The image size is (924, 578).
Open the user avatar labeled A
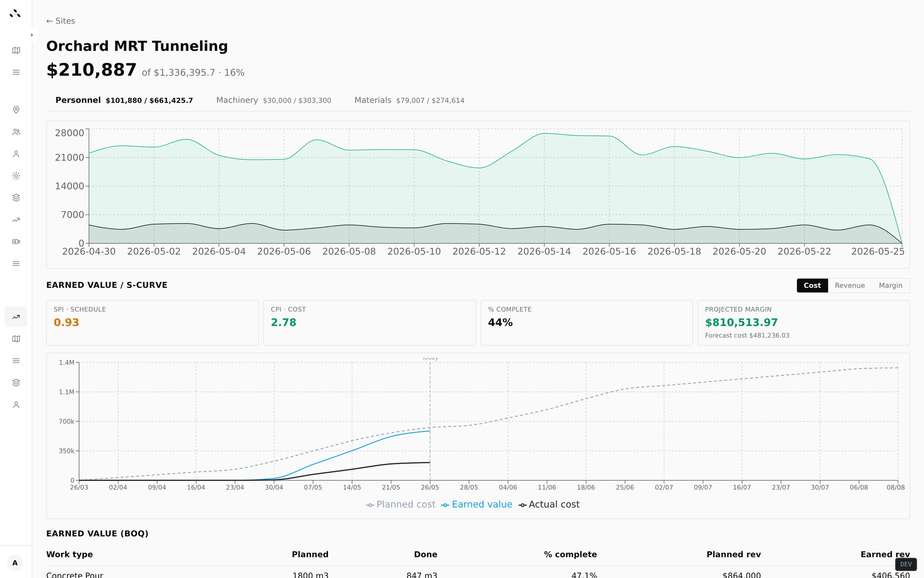point(15,563)
